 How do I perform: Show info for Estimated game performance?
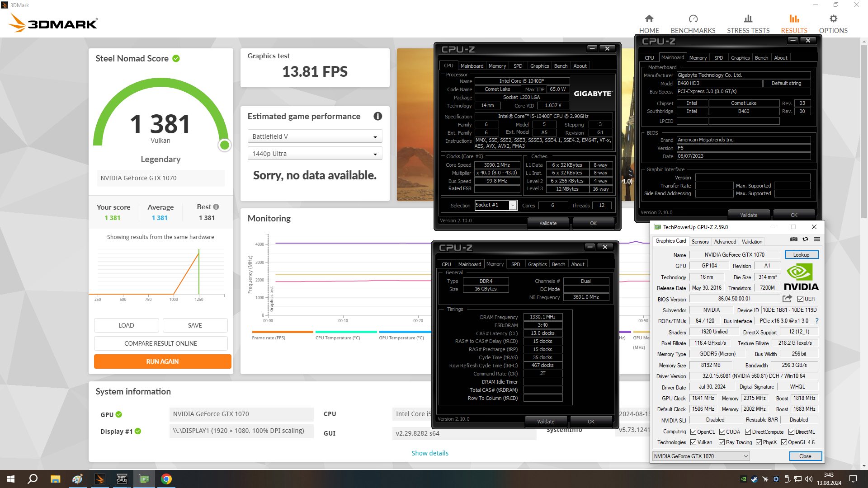click(x=378, y=116)
